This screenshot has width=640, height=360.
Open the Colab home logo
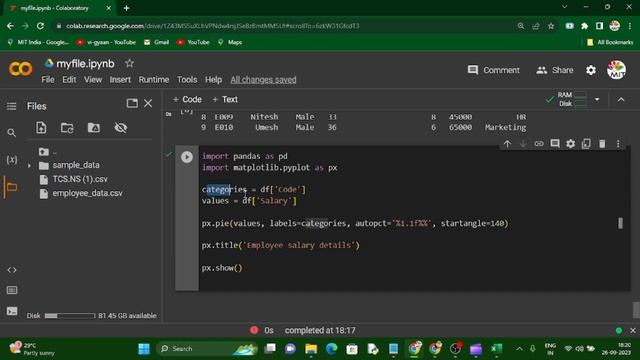click(20, 69)
